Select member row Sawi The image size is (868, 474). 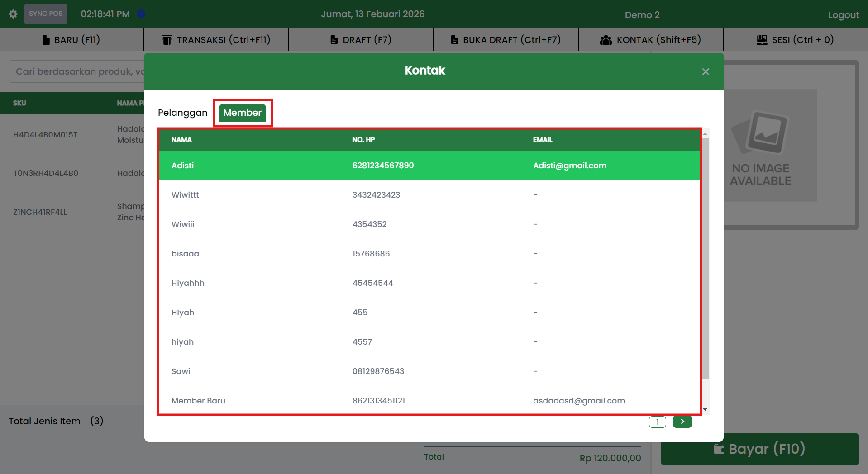(x=429, y=371)
